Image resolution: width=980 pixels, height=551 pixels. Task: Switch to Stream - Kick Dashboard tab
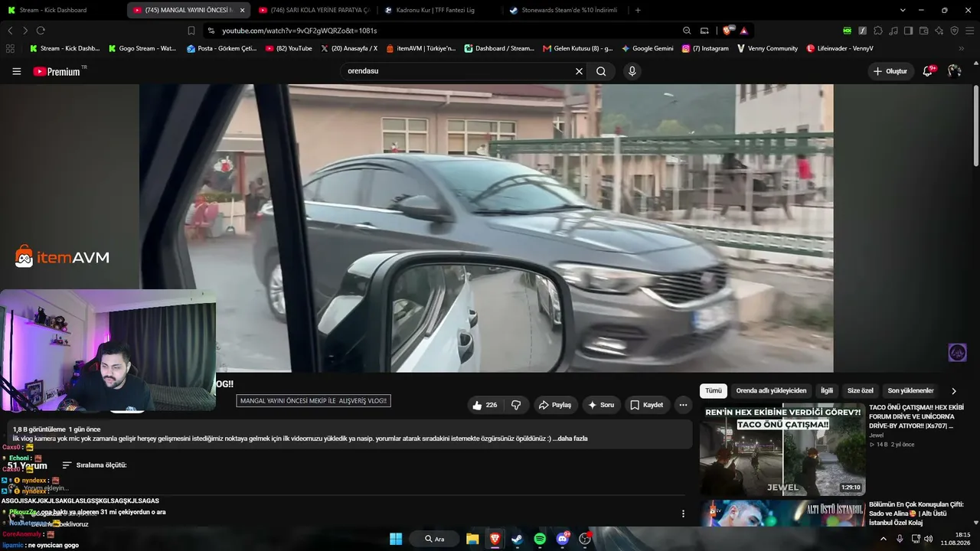pyautogui.click(x=64, y=10)
